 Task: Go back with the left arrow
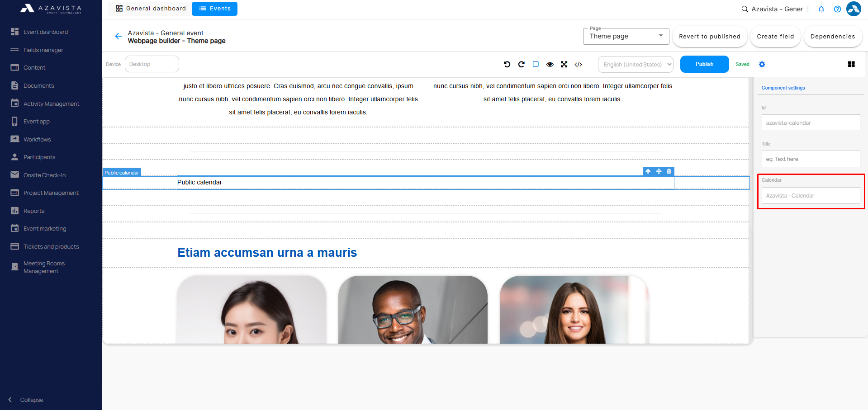(118, 36)
